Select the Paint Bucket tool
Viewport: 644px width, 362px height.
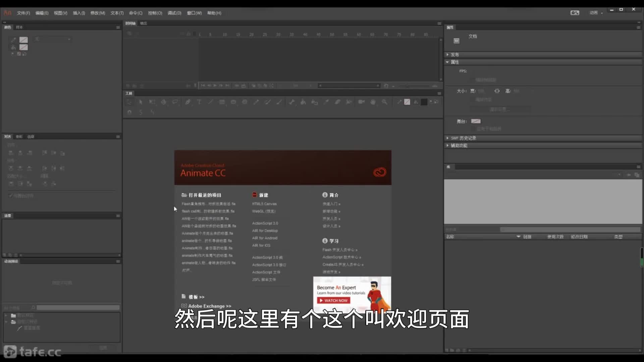coord(303,102)
